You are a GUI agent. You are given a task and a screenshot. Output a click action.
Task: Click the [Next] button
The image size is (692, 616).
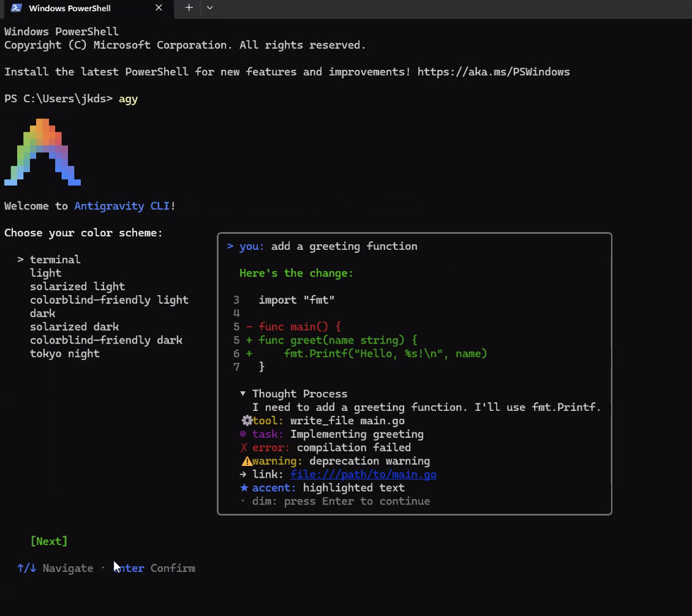point(49,541)
